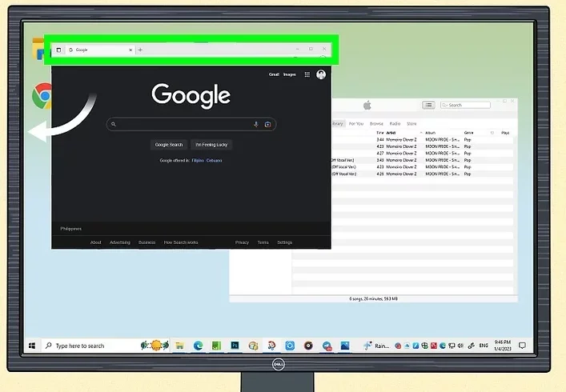Click I'm Feeling Lucky button
Image resolution: width=566 pixels, height=392 pixels.
point(211,145)
